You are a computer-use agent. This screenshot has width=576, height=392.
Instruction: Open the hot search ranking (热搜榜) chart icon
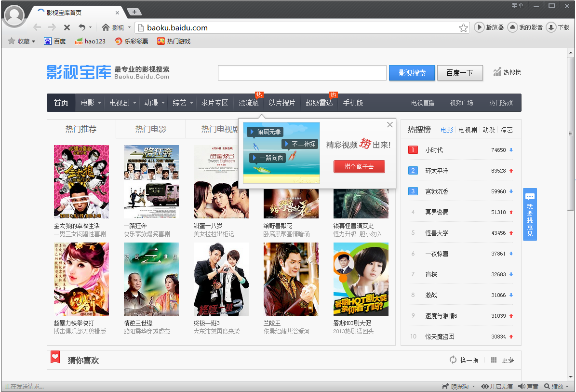pos(497,72)
